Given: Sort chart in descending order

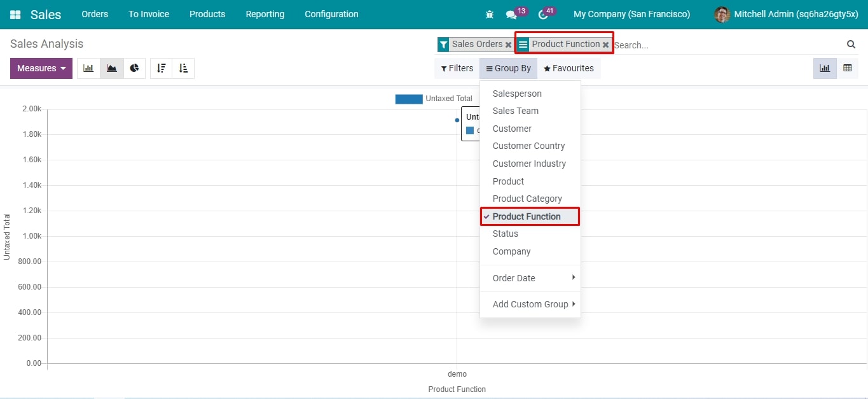Looking at the screenshot, I should (x=162, y=68).
